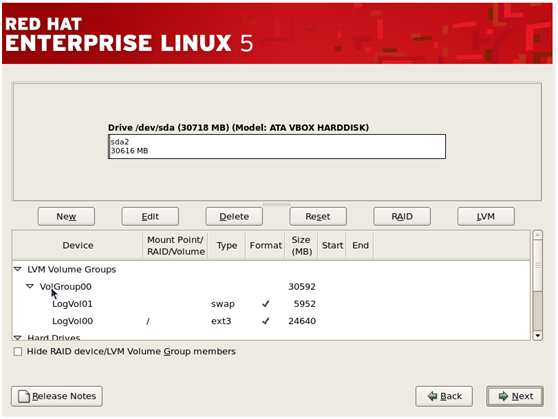Click the / mount point cell

pos(148,321)
